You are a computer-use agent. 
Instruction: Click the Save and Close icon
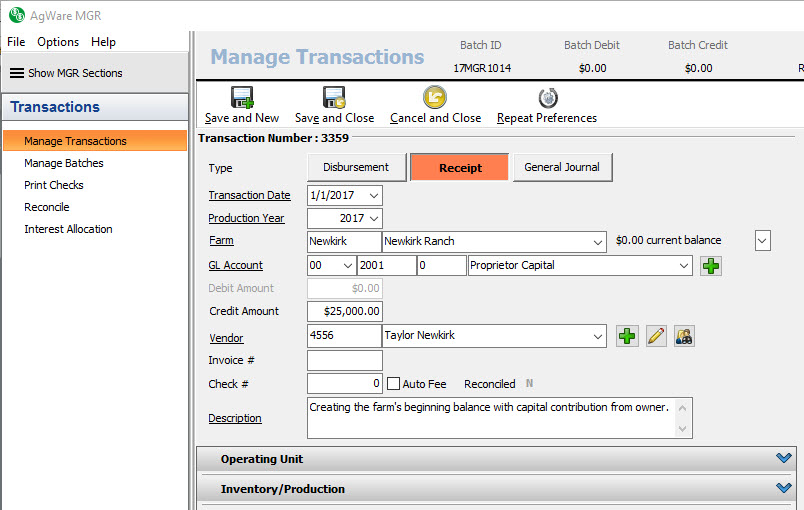pos(334,98)
